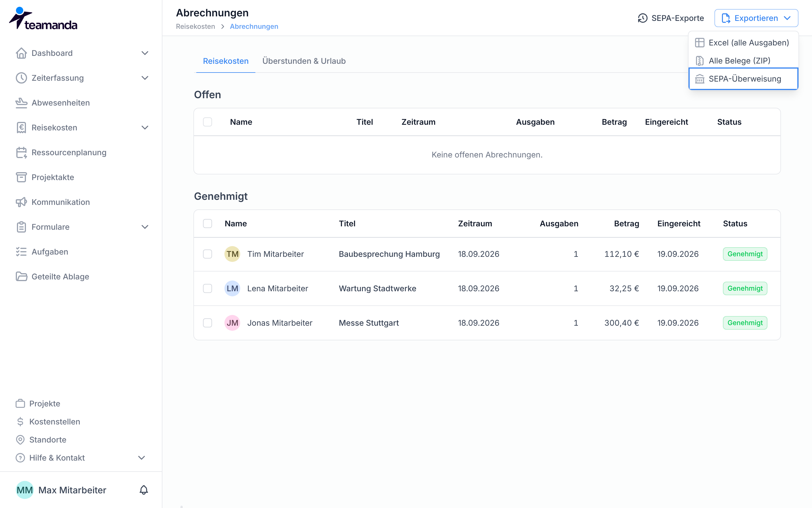Expand the Reisekosten sidebar chevron
This screenshot has height=508, width=812.
(145, 128)
